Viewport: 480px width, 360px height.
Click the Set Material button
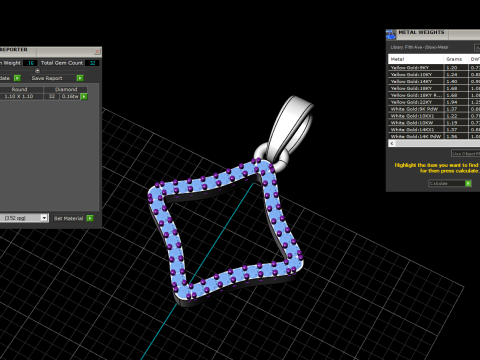69,218
